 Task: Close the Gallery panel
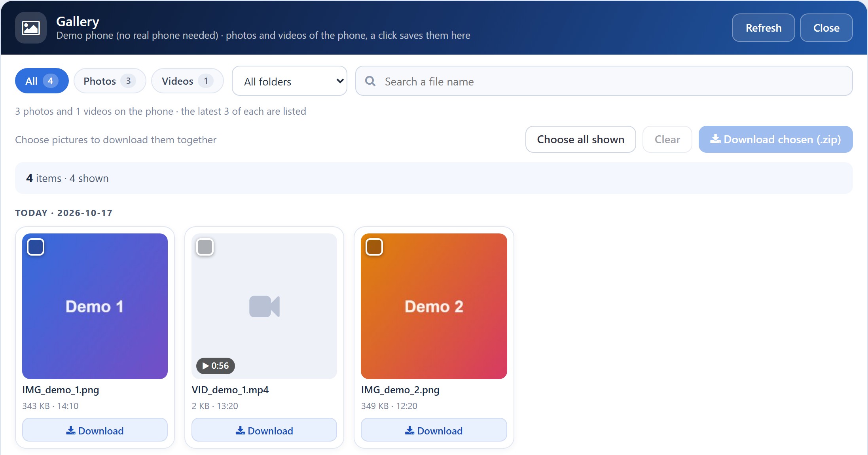click(x=826, y=28)
